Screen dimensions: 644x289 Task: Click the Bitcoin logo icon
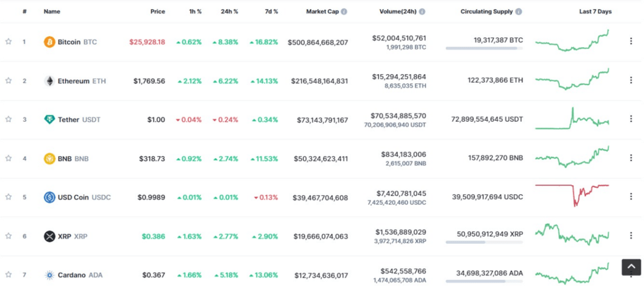50,42
